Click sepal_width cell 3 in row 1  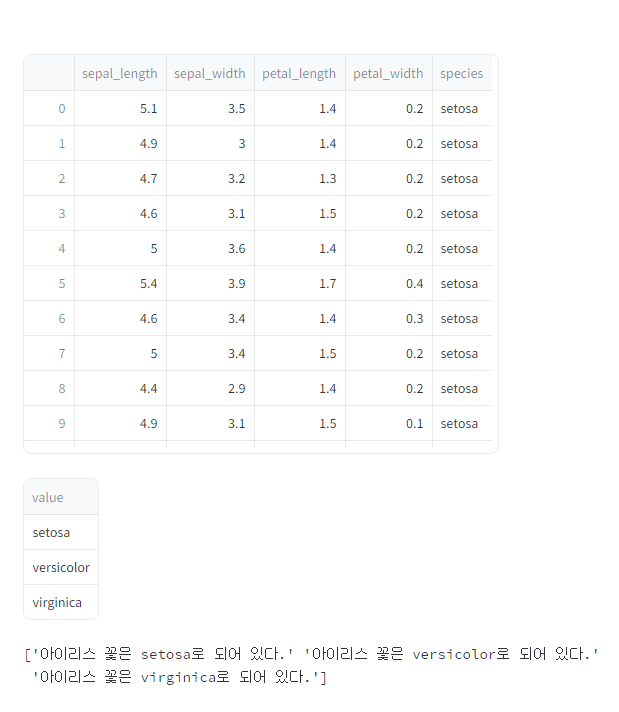coord(210,143)
